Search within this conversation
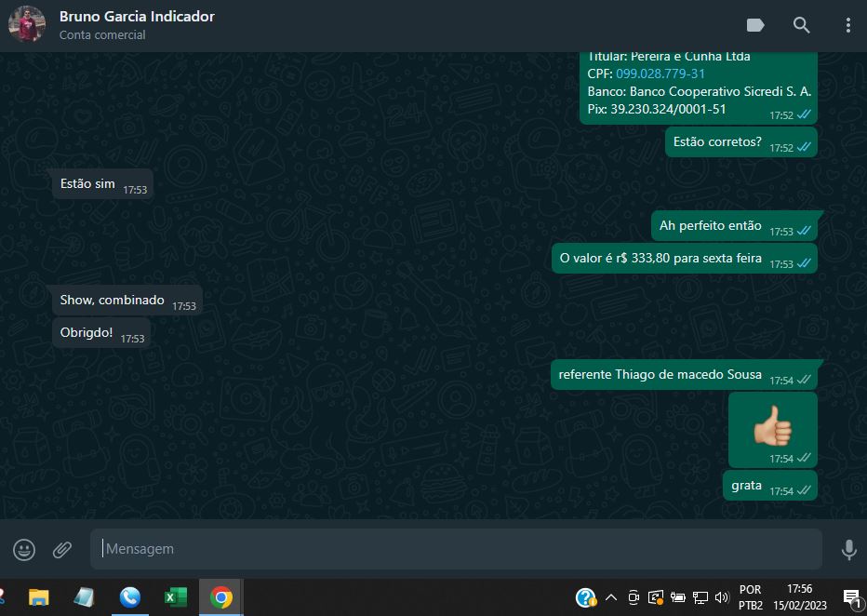 pos(801,25)
